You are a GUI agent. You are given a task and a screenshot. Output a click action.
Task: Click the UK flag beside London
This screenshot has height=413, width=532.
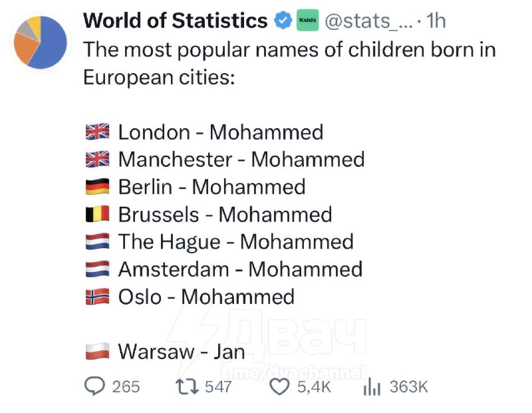97,132
